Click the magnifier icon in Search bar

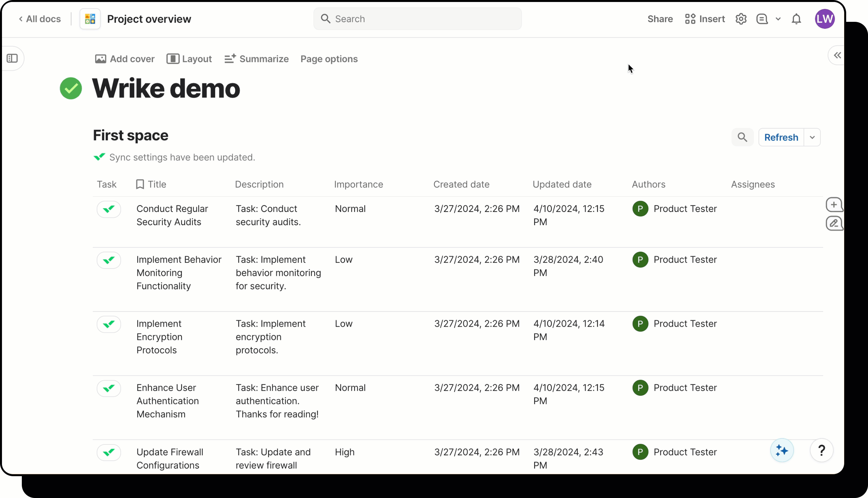(326, 19)
